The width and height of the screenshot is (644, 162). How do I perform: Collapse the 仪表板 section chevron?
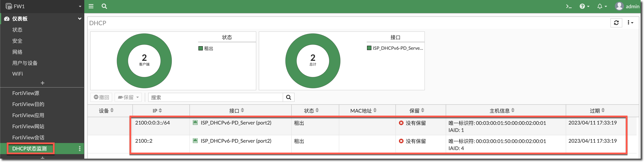pos(80,19)
